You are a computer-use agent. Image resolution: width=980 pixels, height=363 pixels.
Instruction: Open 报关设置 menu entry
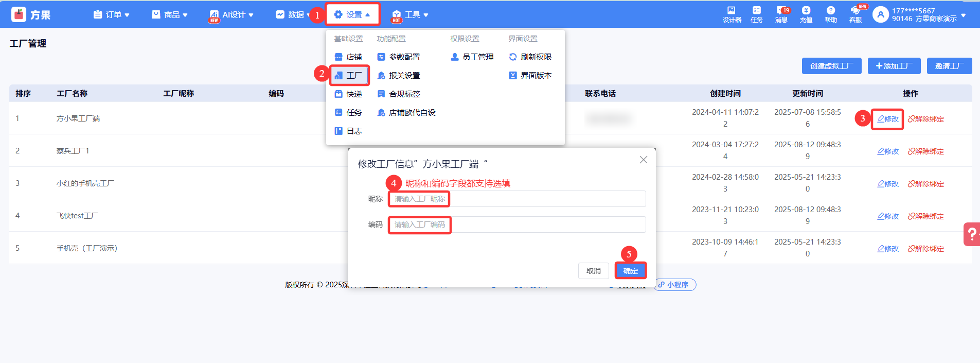399,76
